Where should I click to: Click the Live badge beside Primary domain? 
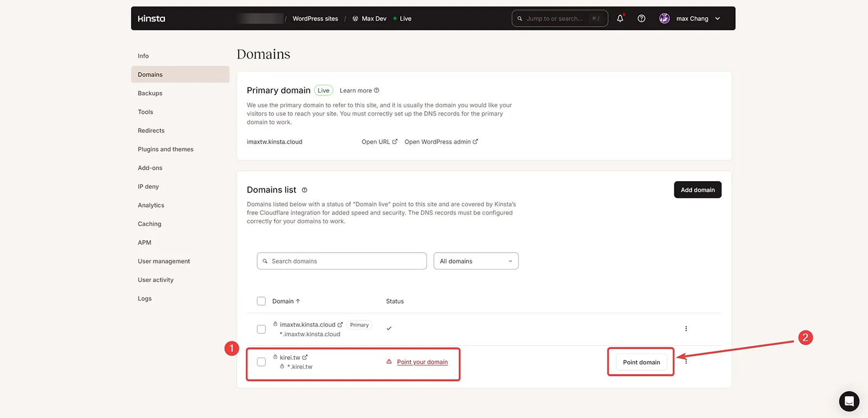pos(323,91)
